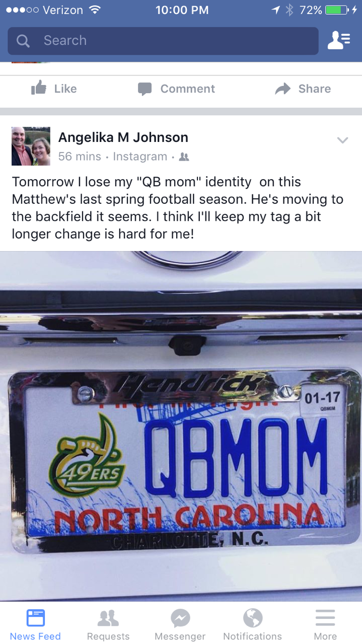
Task: Open Angelika M Johnson's profile name
Action: tap(123, 137)
